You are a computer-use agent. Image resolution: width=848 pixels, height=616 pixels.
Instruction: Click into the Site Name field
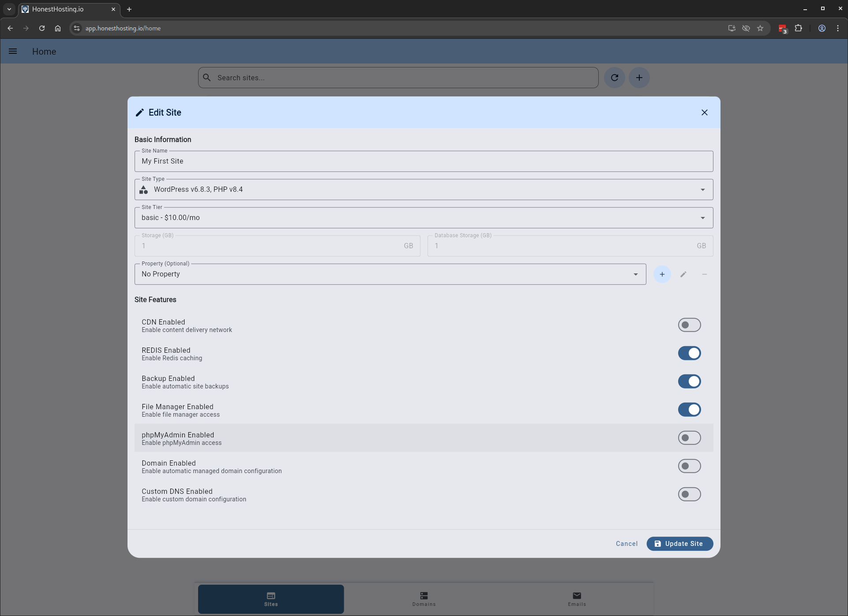click(424, 161)
